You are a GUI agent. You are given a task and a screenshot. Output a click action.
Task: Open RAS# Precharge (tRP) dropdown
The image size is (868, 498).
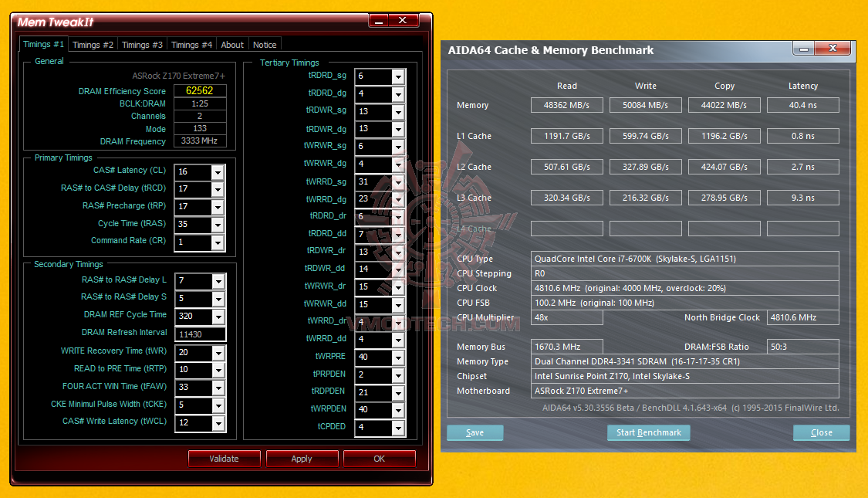coord(218,207)
